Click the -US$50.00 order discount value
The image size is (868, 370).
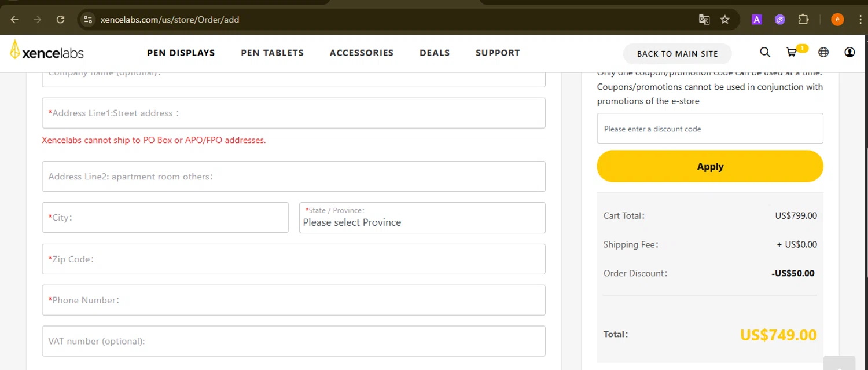[x=793, y=273]
